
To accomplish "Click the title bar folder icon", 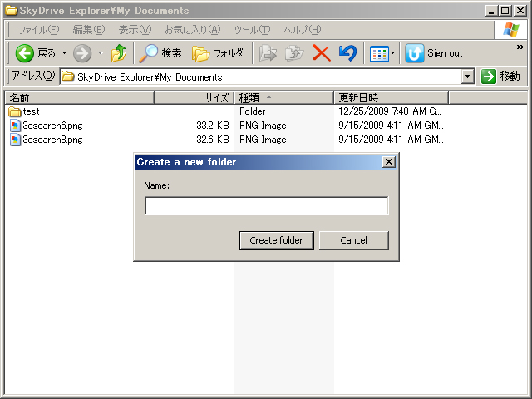I will (11, 11).
